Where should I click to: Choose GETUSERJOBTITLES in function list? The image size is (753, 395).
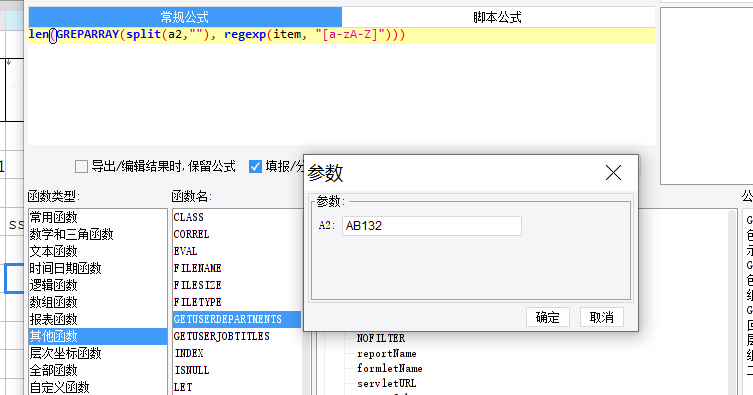pyautogui.click(x=237, y=336)
